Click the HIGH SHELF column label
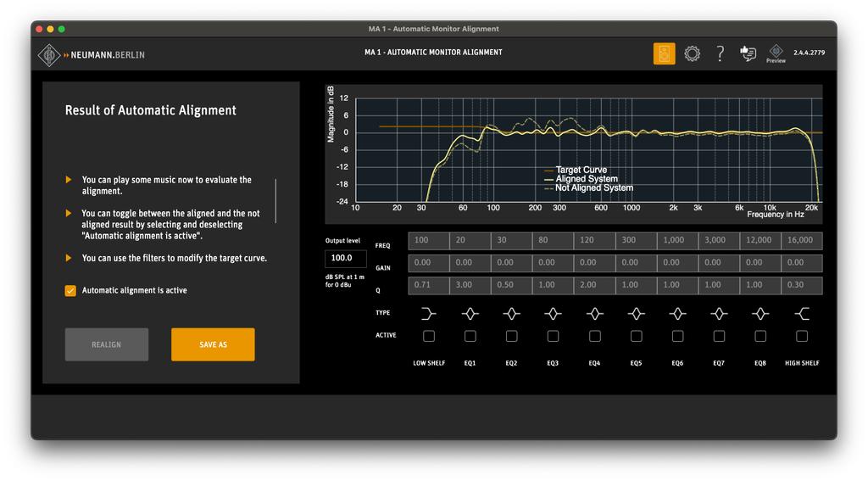Screen dimensions: 868x481 click(802, 363)
